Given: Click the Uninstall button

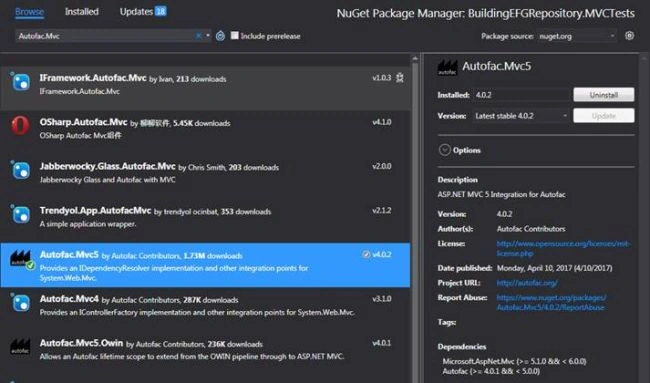Looking at the screenshot, I should coord(604,95).
